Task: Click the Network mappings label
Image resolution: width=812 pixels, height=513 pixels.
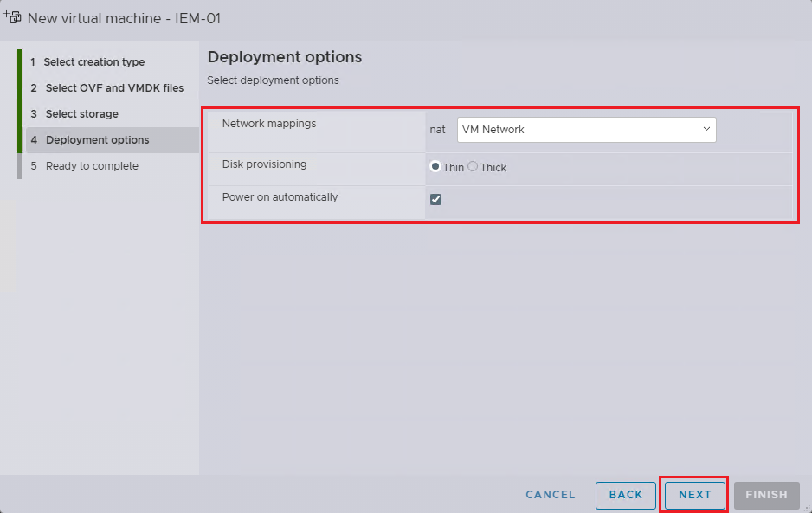Action: (268, 123)
